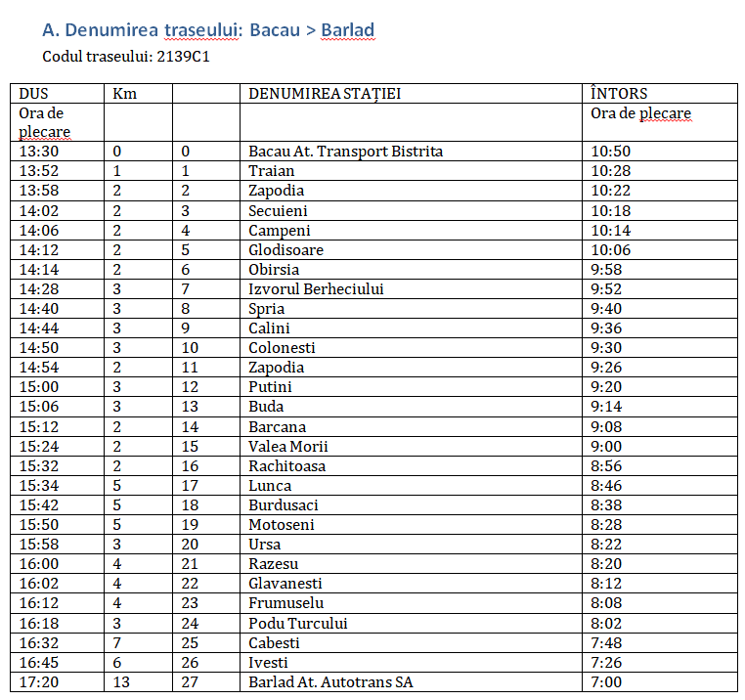Select the 17:20 arrival time cell
The height and width of the screenshot is (700, 745).
pos(38,682)
